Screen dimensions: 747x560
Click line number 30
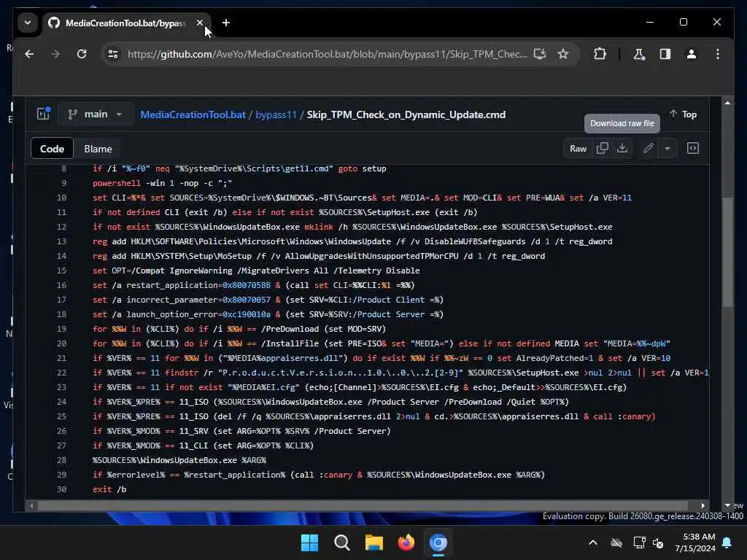tap(61, 489)
